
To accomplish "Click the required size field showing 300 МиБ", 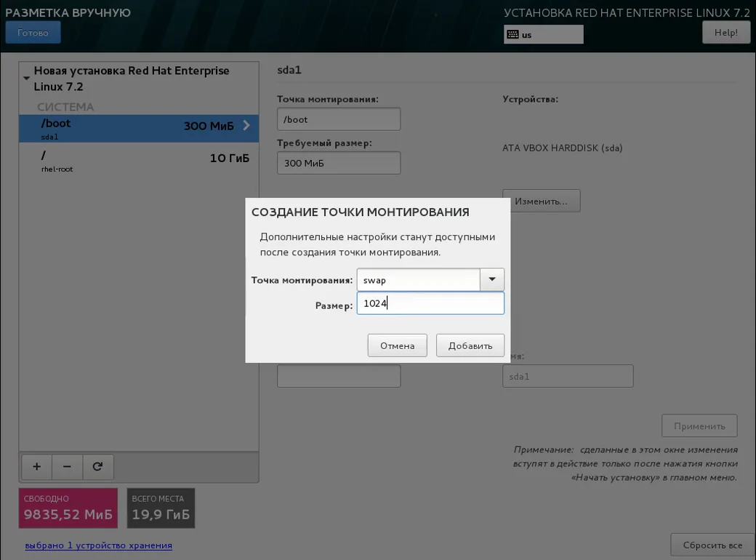I will pos(339,163).
